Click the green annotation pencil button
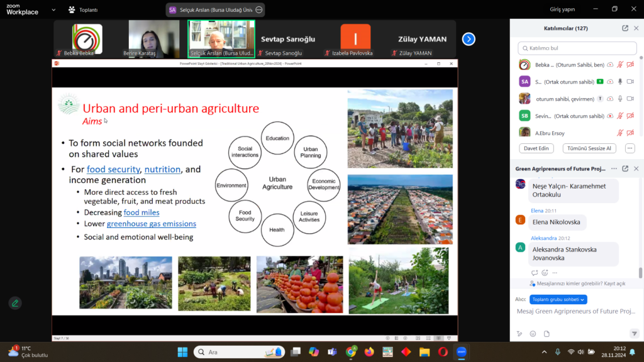The width and height of the screenshot is (644, 362). [14, 303]
